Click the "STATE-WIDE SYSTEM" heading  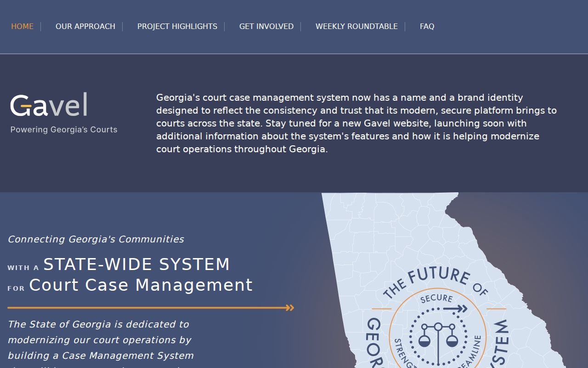[x=136, y=264]
